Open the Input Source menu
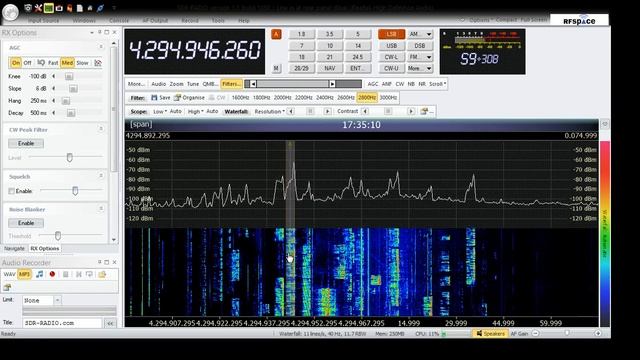The height and width of the screenshot is (360, 640). tap(43, 20)
